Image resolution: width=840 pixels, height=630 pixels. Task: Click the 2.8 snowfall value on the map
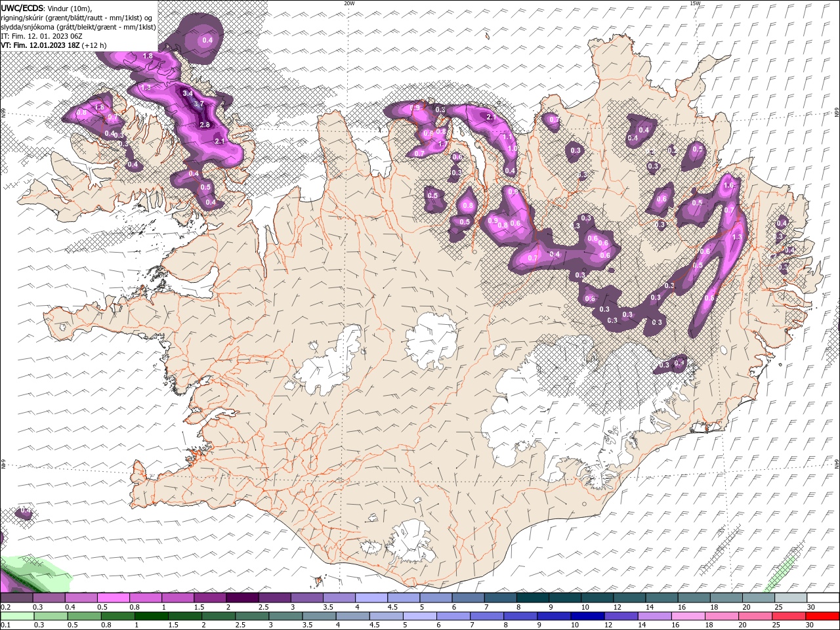204,125
